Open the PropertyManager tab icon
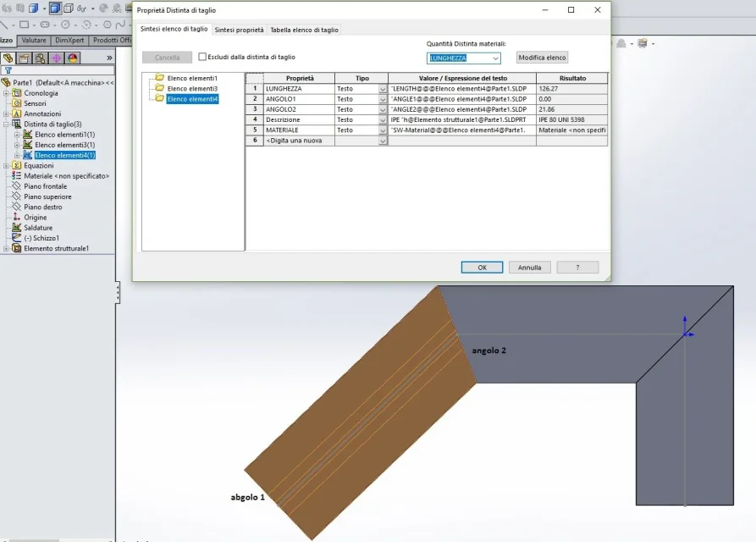 (x=24, y=58)
